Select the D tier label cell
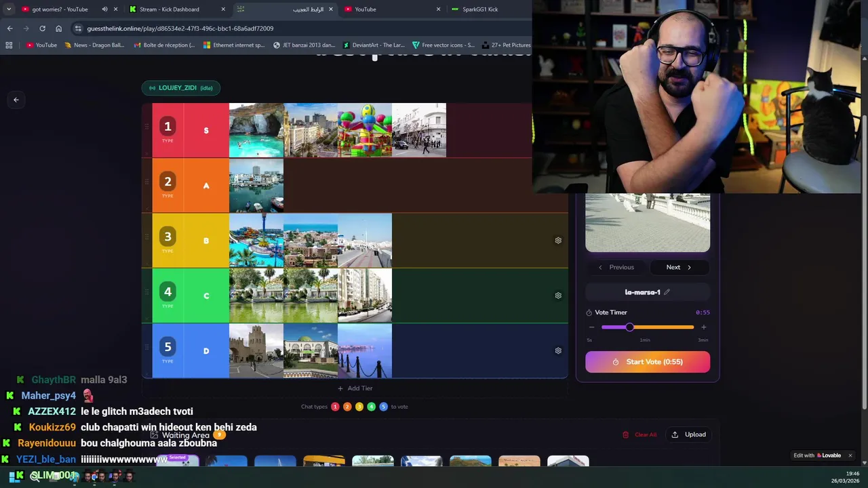The width and height of the screenshot is (868, 488). (206, 350)
